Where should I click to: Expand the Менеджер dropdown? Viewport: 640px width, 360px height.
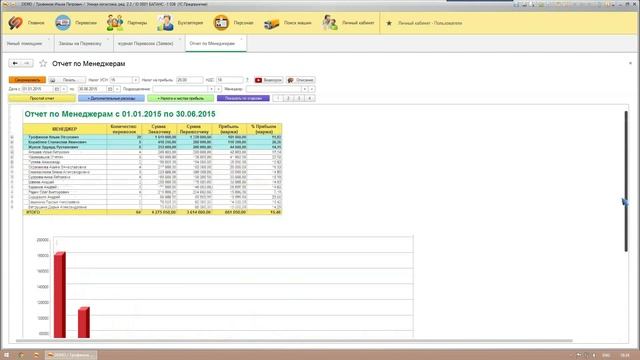(304, 89)
